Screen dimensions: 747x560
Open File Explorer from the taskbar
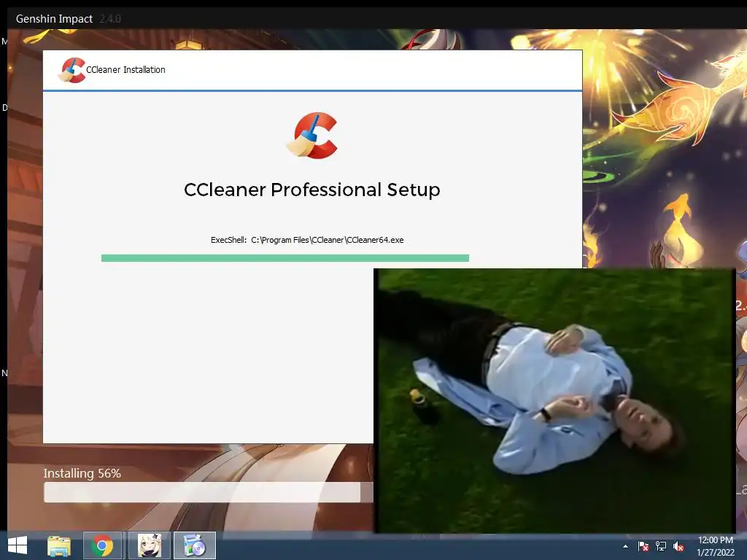59,545
